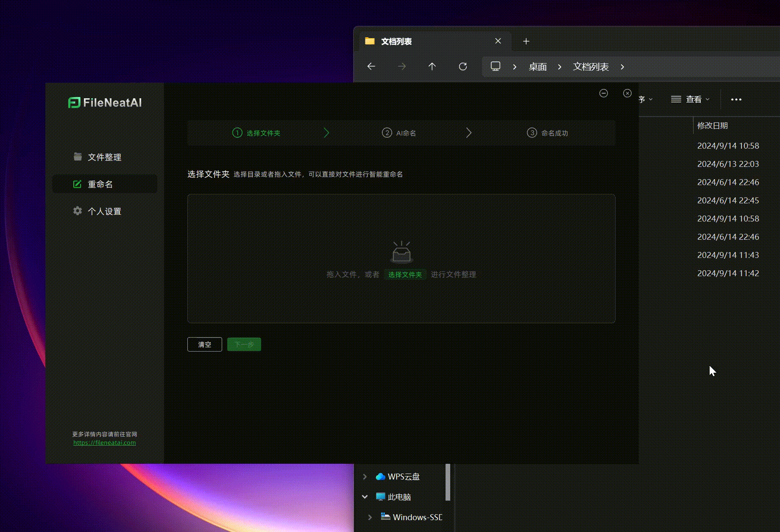The image size is (780, 532).
Task: Open 个人设置 in the FileNeatAI sidebar
Action: pos(104,211)
